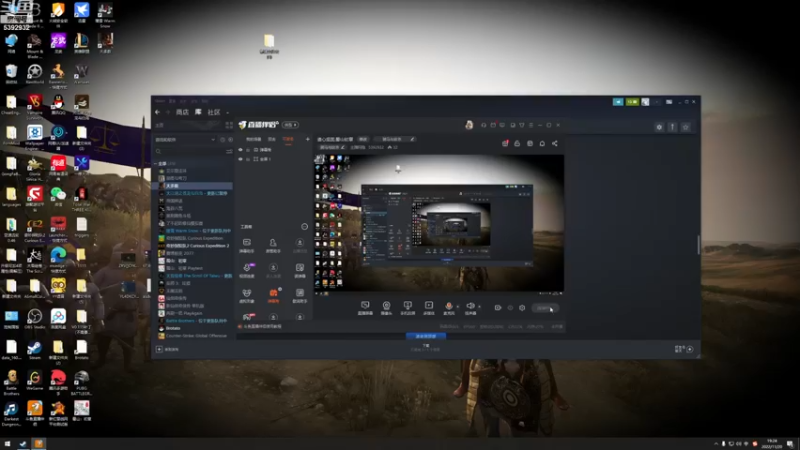Viewport: 800px width, 450px height.
Task: Mute the microphone icon below preview
Action: point(449,308)
